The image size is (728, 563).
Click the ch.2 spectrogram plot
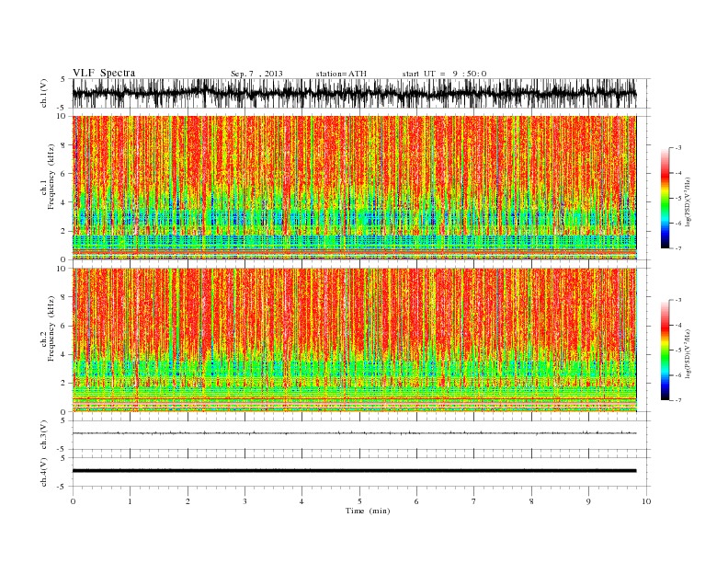coord(354,340)
